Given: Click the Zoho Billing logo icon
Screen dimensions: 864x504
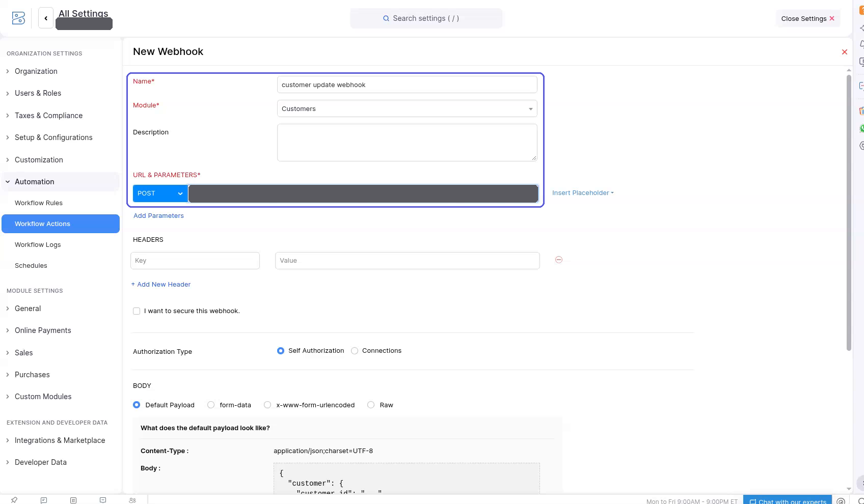Looking at the screenshot, I should coord(18,18).
